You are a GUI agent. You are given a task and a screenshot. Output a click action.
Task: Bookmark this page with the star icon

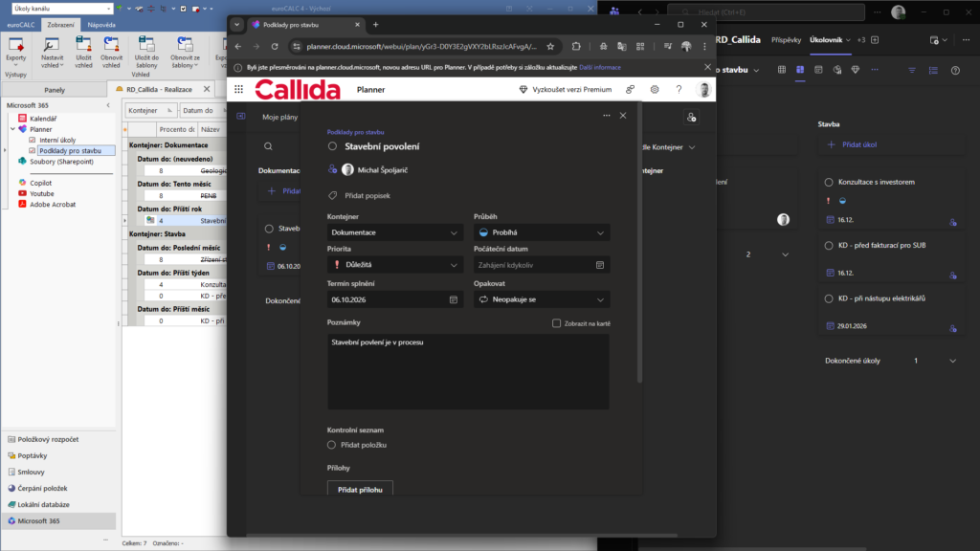[550, 46]
